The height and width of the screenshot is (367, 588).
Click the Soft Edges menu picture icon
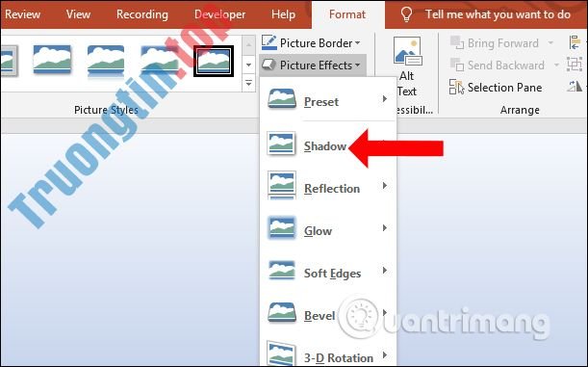282,270
